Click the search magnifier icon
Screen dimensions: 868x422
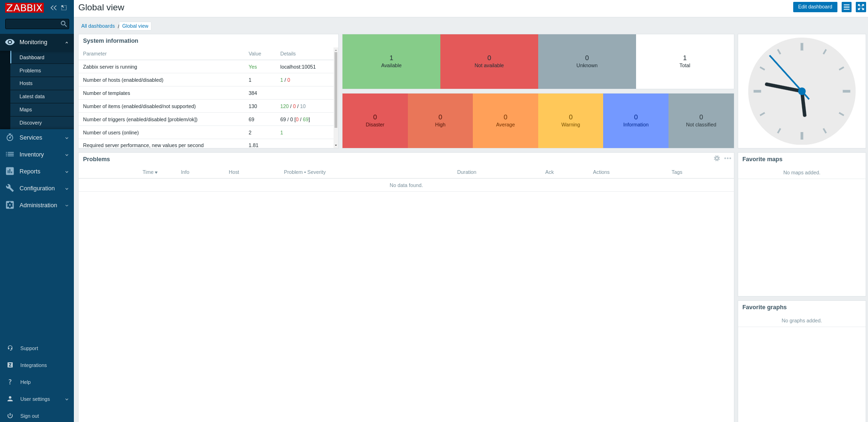64,24
